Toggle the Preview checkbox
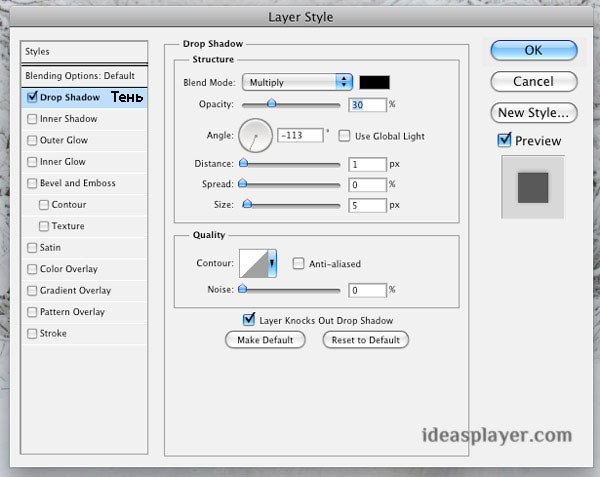 (x=504, y=140)
